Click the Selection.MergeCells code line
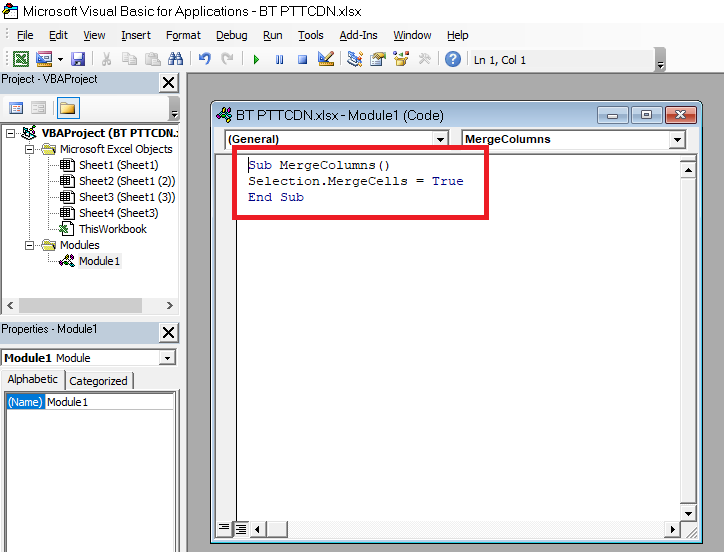The width and height of the screenshot is (724, 552). point(356,181)
